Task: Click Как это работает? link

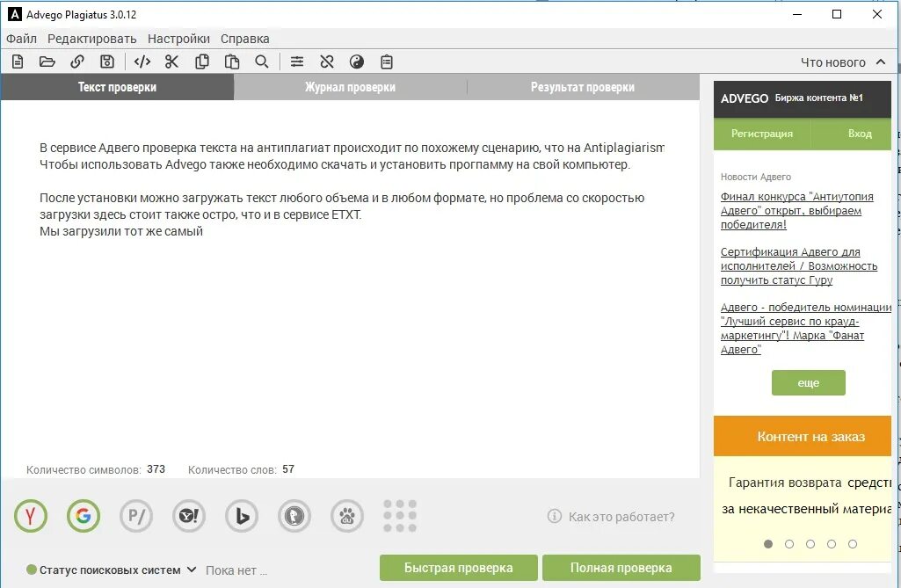Action: [x=621, y=517]
